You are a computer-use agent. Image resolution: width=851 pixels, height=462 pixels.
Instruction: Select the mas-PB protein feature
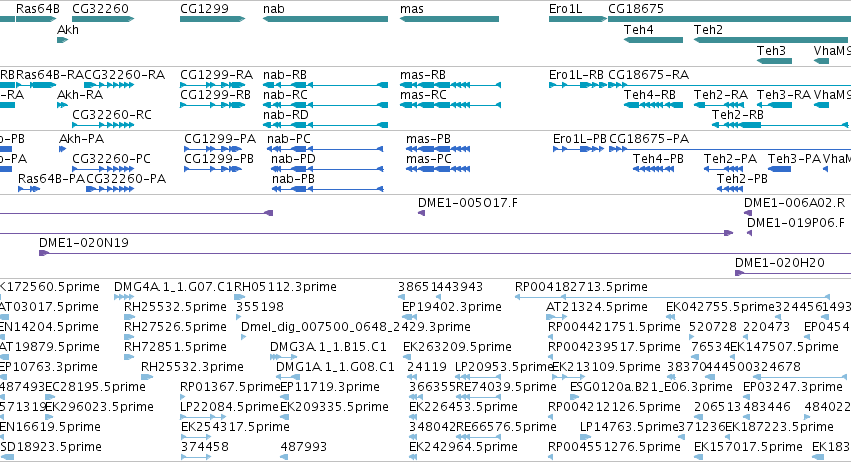[438, 149]
